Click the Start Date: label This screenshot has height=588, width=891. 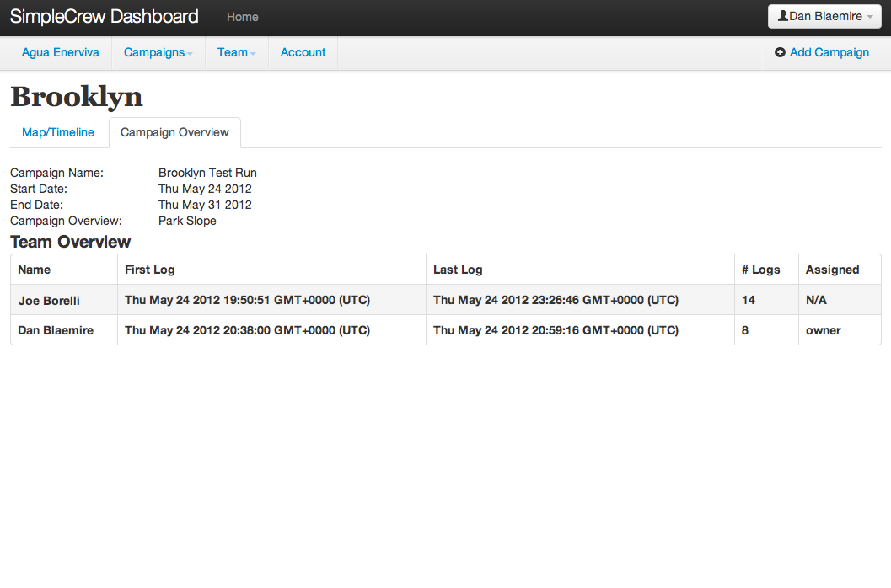(x=39, y=189)
